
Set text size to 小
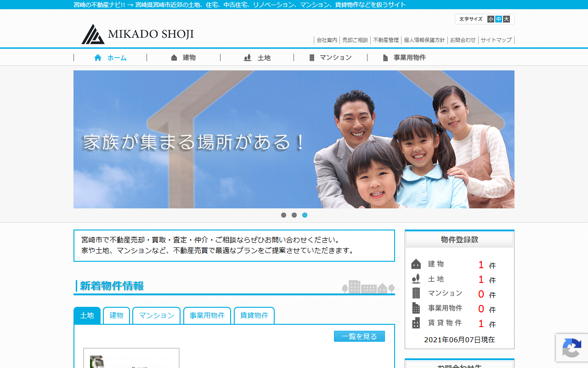[x=491, y=19]
